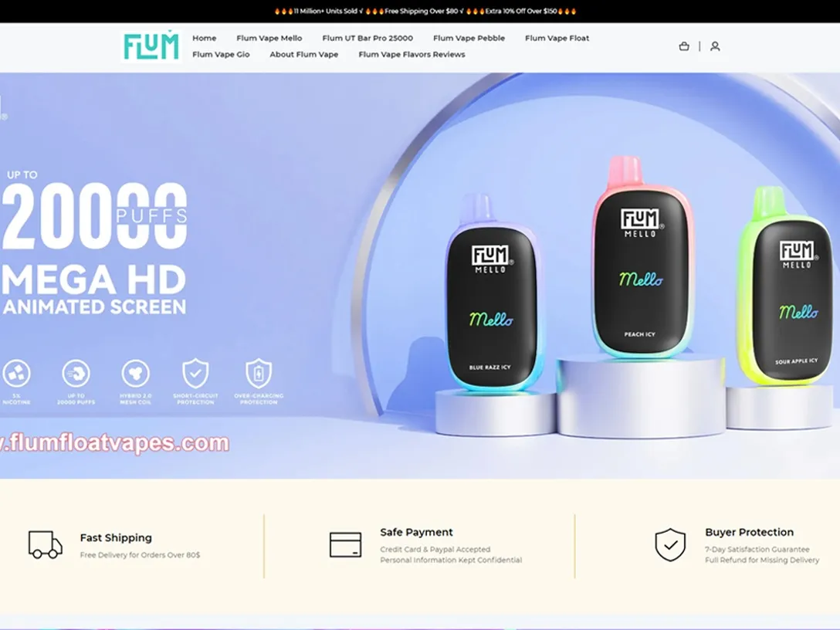Go to the Home page
840x630 pixels.
tap(204, 38)
